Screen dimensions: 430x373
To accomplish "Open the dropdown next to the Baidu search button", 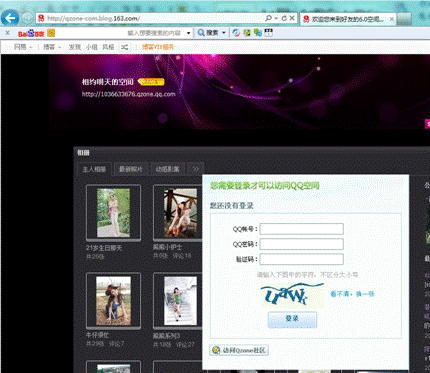I will (x=224, y=33).
